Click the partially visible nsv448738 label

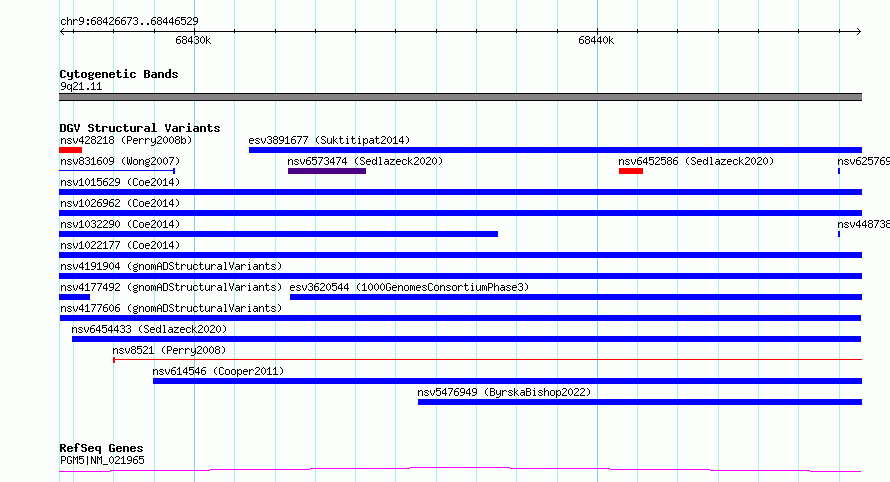click(x=863, y=224)
